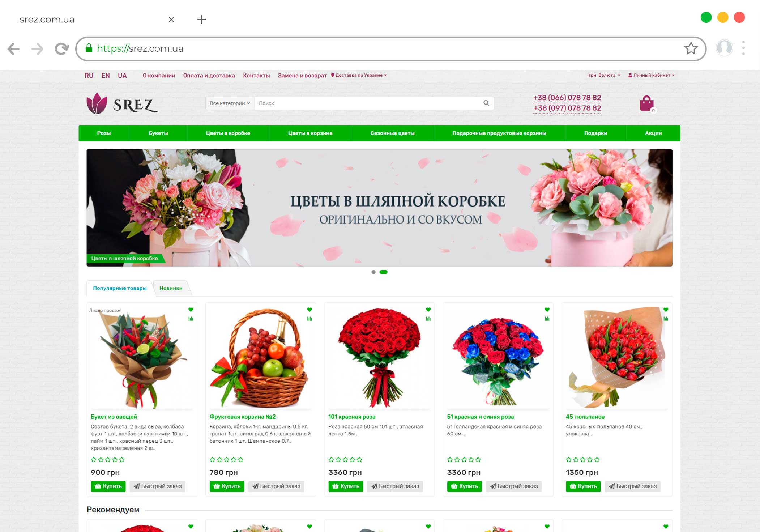Viewport: 760px width, 532px height.
Task: Open Букеты category menu
Action: coord(158,133)
